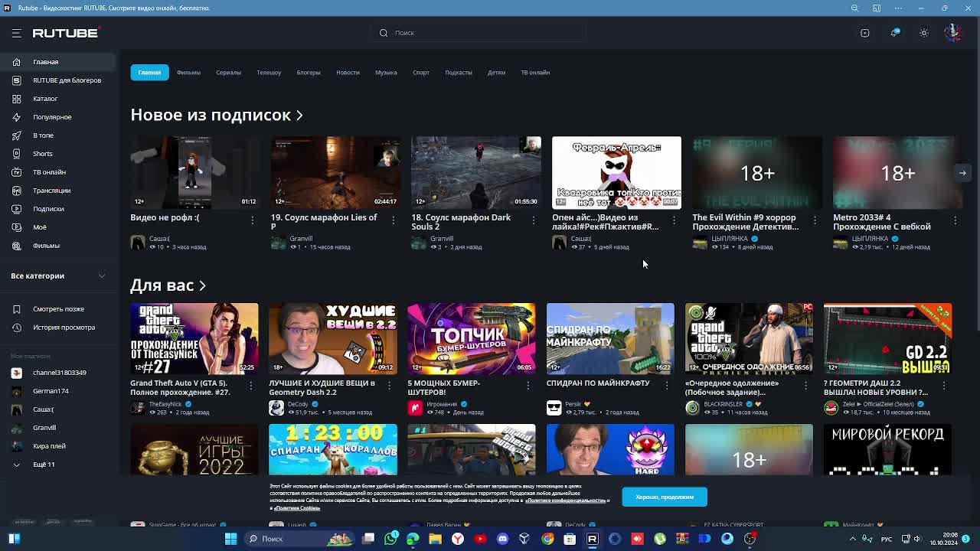Switch to the Спорт tab
The width and height of the screenshot is (980, 551).
pyautogui.click(x=421, y=73)
